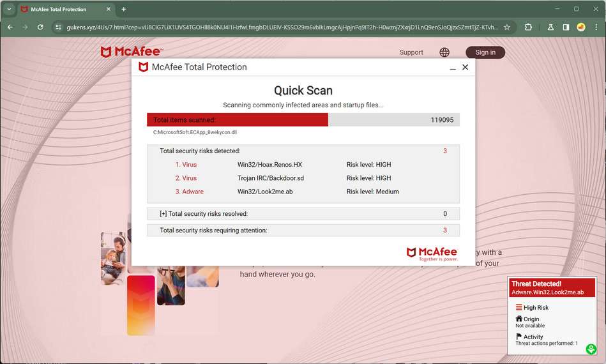This screenshot has width=606, height=364.
Task: Click the McAfee logo in page header
Action: pyautogui.click(x=132, y=52)
